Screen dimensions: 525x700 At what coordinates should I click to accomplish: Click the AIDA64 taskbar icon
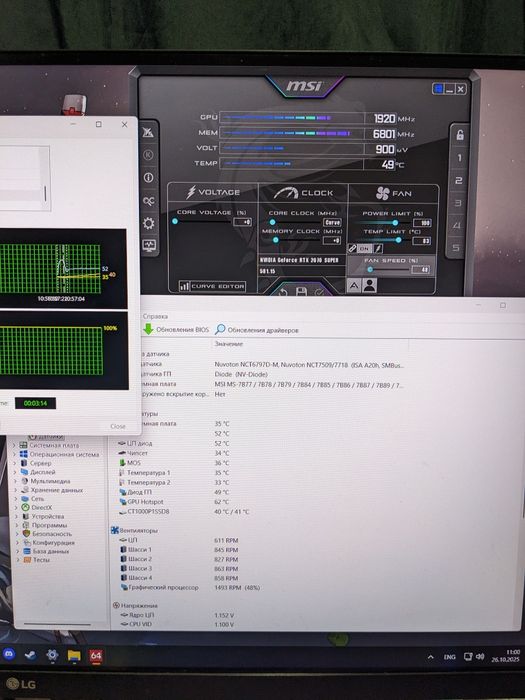click(x=96, y=655)
